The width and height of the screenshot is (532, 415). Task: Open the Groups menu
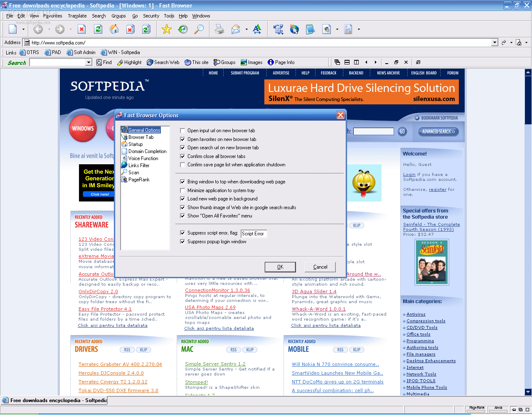point(118,16)
